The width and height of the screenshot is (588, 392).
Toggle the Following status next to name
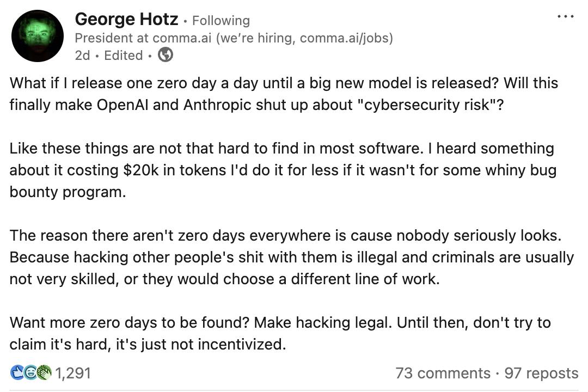pyautogui.click(x=220, y=21)
